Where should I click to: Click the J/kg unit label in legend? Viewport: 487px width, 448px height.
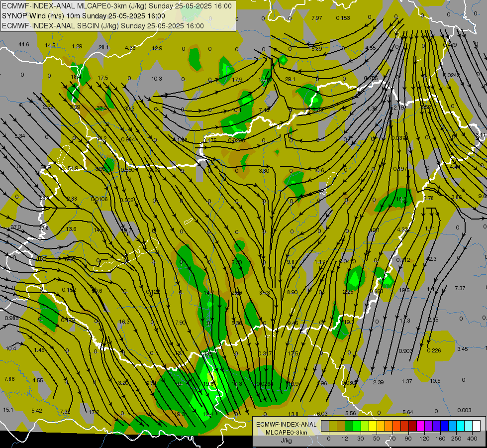(286, 441)
